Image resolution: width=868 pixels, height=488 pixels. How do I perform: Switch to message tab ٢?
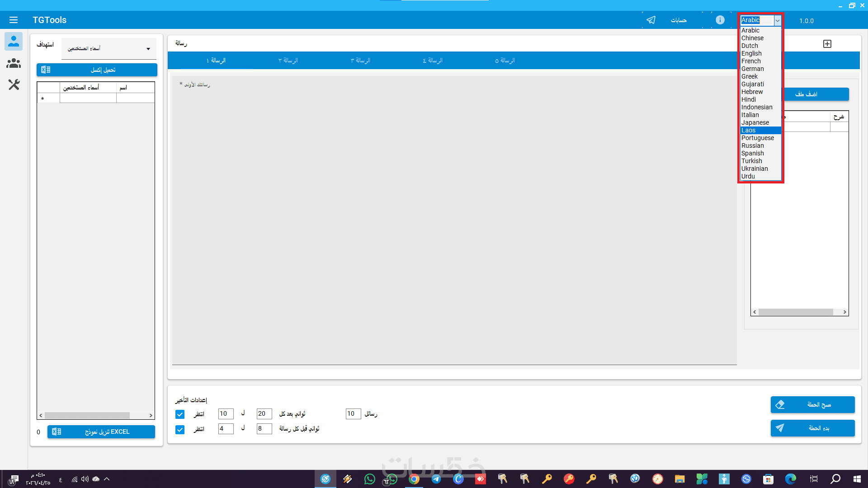[288, 61]
